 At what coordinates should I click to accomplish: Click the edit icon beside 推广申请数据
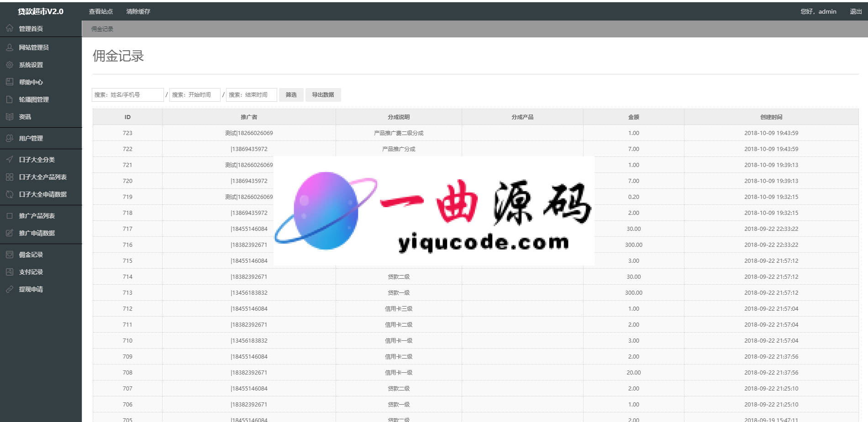[x=10, y=233]
